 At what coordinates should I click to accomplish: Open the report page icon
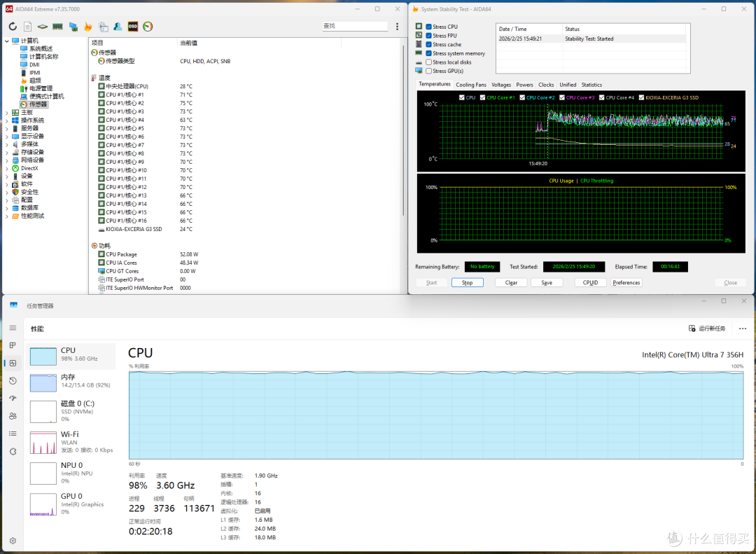point(27,27)
